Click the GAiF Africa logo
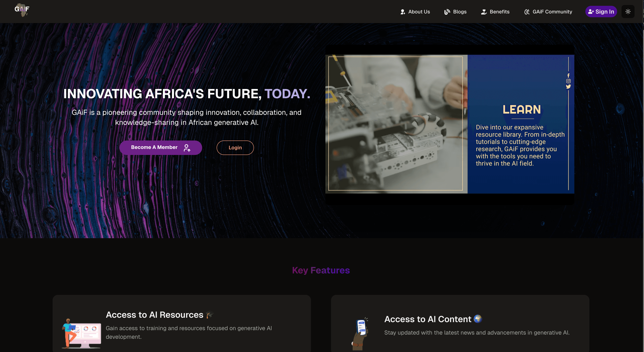This screenshot has height=352, width=644. [x=22, y=10]
